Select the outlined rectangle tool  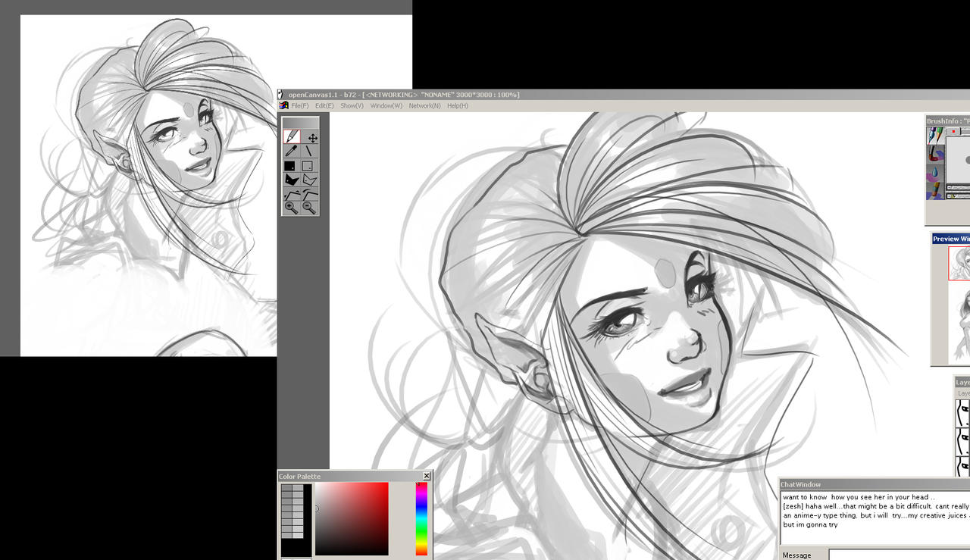(x=310, y=166)
